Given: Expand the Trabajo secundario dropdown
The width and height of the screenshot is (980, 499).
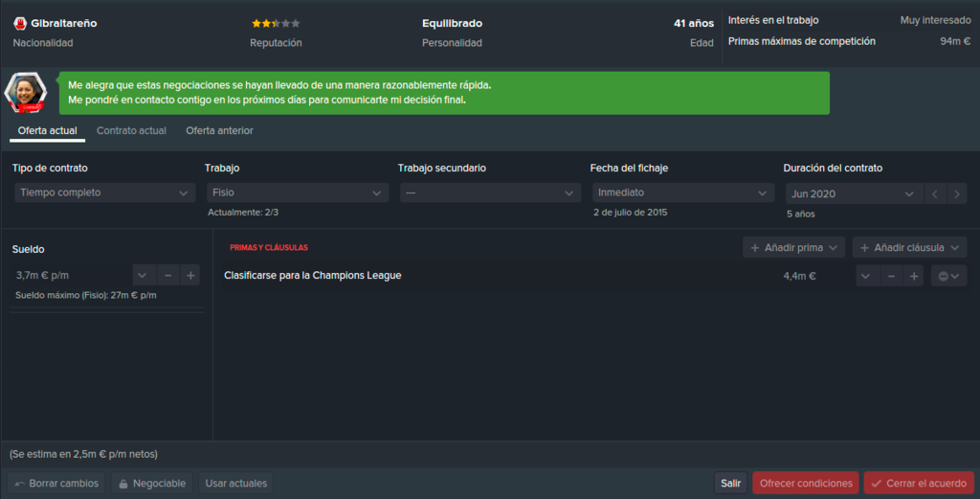Looking at the screenshot, I should [x=490, y=193].
